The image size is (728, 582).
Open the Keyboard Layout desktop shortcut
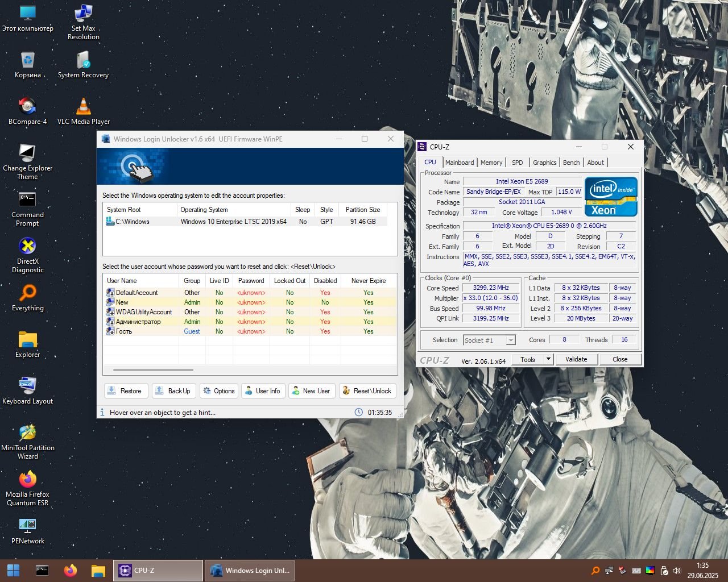click(x=27, y=386)
